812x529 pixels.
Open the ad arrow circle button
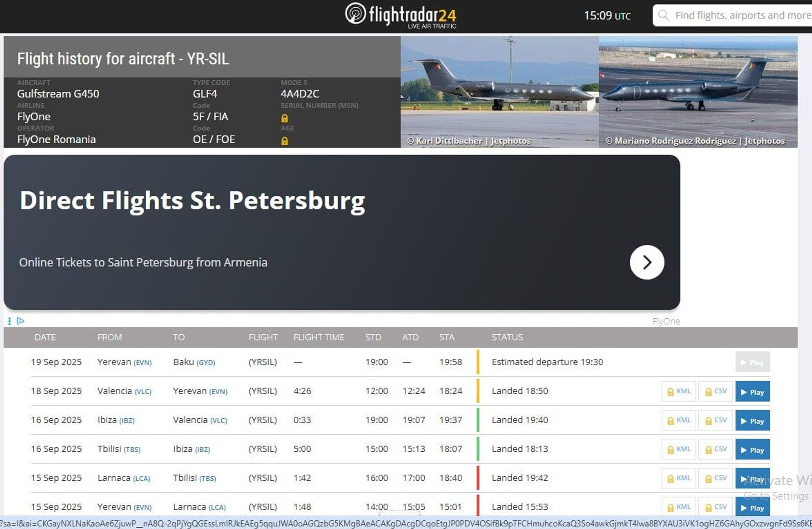(x=646, y=262)
